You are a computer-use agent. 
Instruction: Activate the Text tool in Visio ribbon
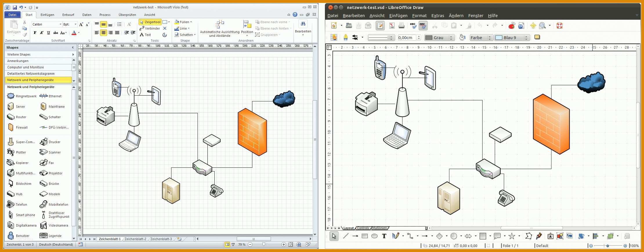(145, 35)
